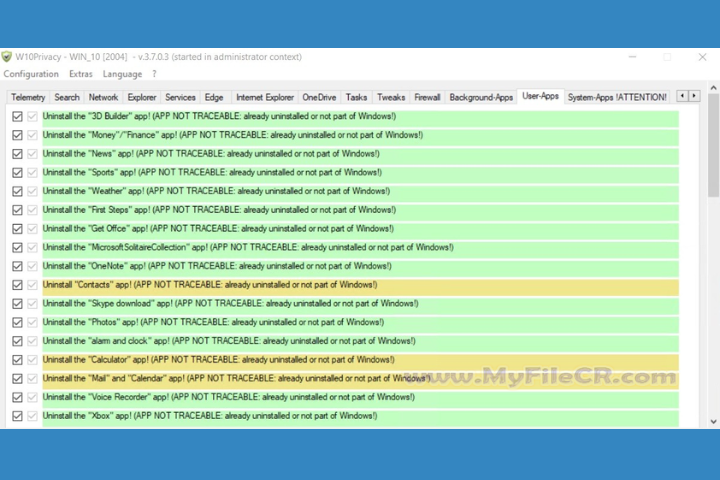Open the Extras menu

point(81,74)
